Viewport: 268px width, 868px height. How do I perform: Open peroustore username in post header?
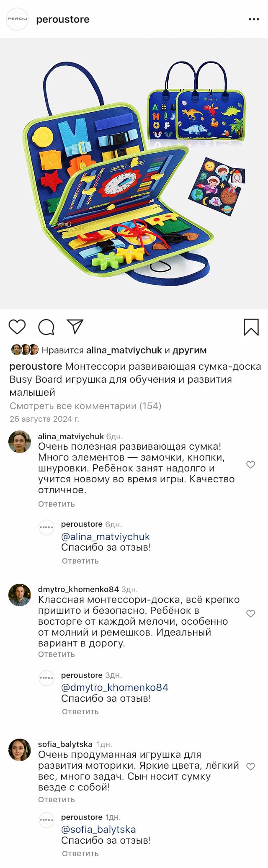tap(63, 19)
